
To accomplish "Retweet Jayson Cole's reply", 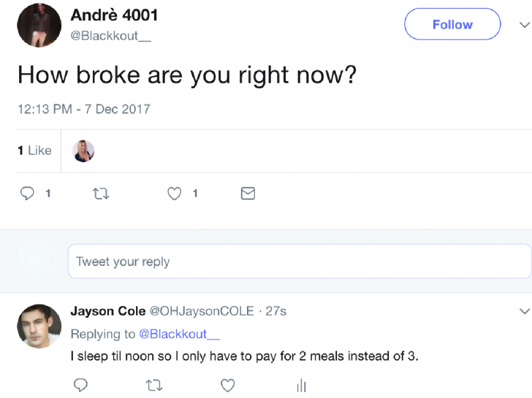I will [x=154, y=385].
